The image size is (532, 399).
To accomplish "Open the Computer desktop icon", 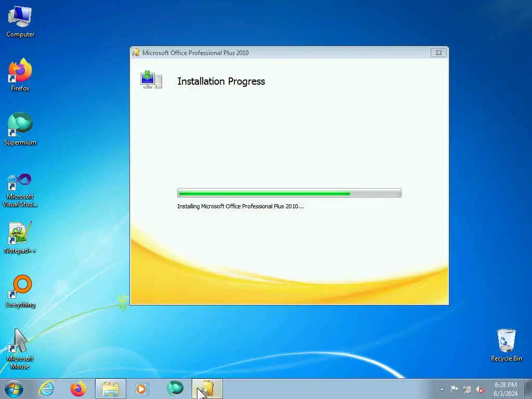I will tap(20, 21).
